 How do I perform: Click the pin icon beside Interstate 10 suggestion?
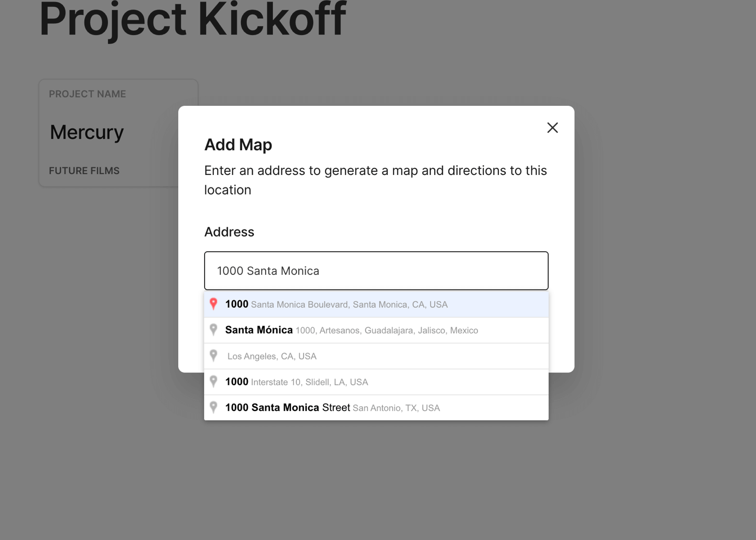pos(214,382)
